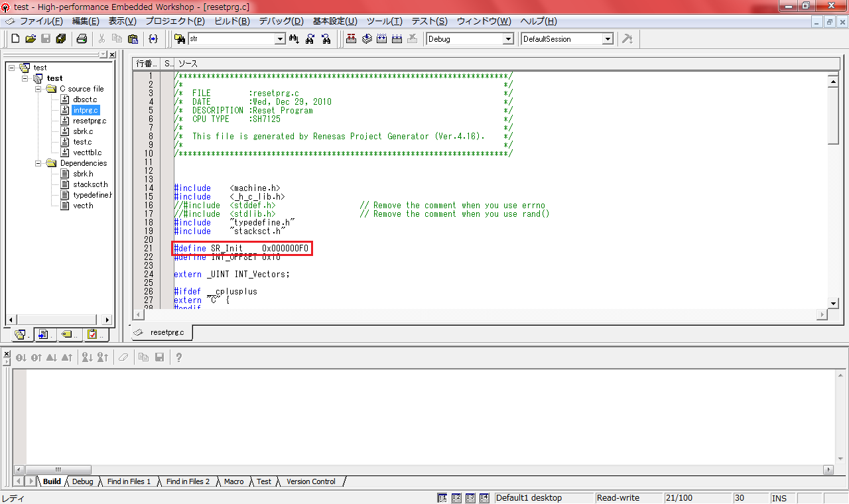The width and height of the screenshot is (849, 504).
Task: Close the output window with X button
Action: tap(7, 354)
